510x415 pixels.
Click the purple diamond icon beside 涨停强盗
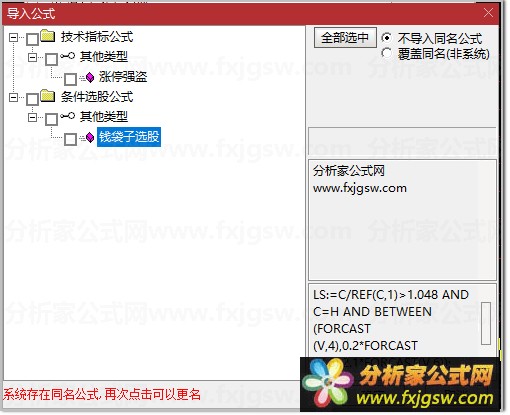(90, 78)
